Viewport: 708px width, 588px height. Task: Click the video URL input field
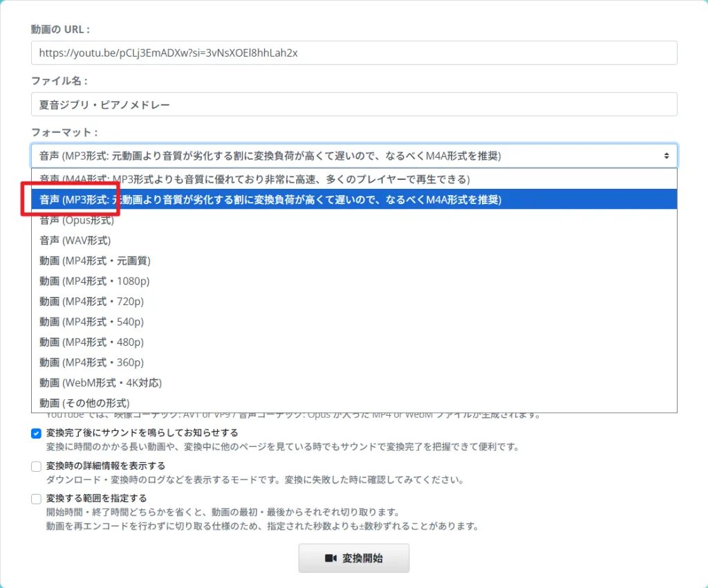[x=354, y=53]
